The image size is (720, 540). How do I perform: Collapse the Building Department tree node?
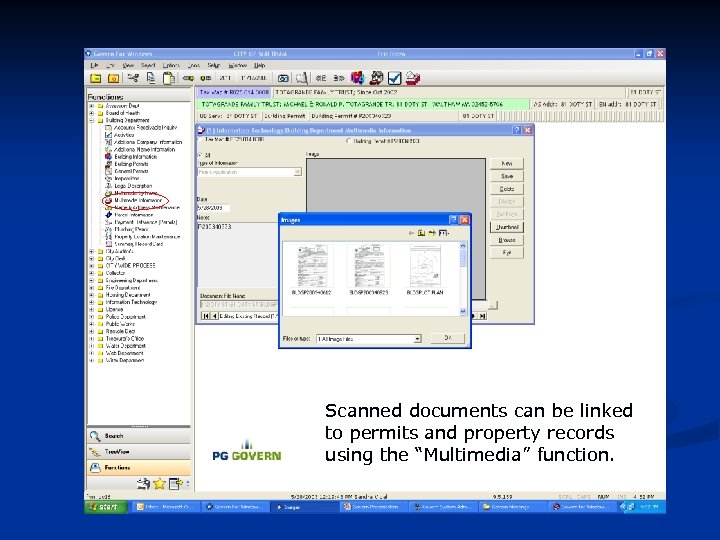[x=91, y=120]
